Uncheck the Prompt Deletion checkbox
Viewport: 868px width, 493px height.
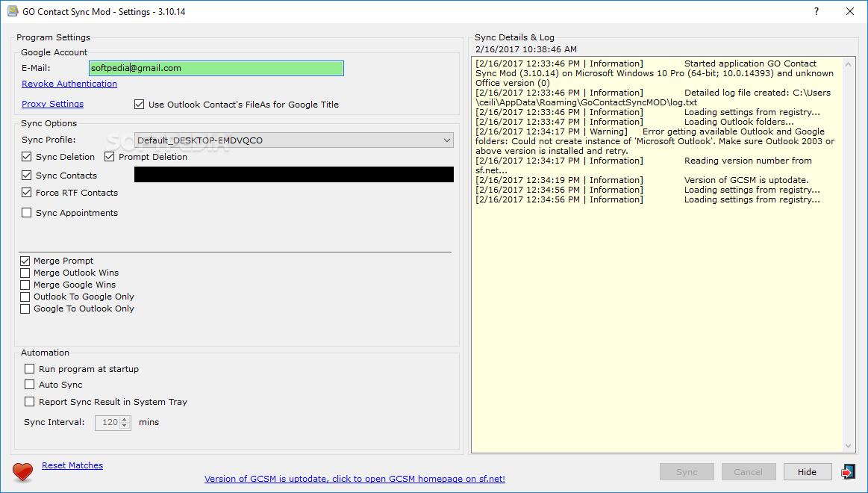110,157
